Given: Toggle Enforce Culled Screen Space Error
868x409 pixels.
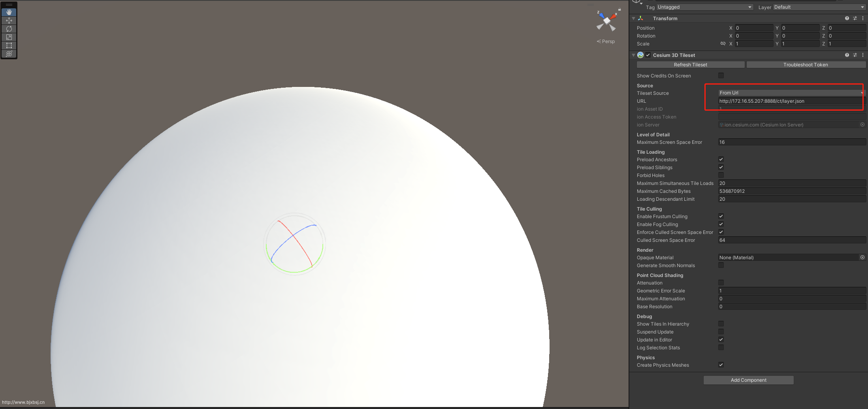Looking at the screenshot, I should click(721, 232).
